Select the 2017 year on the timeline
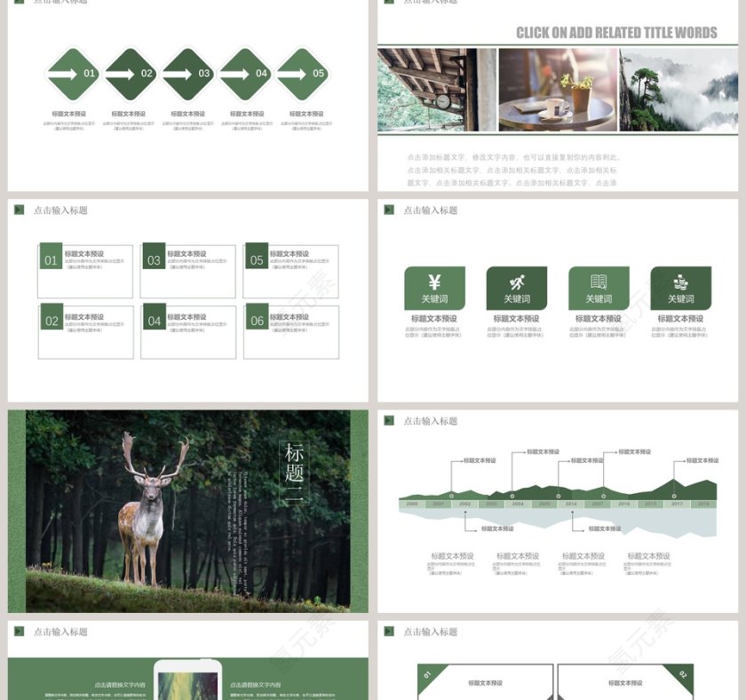The width and height of the screenshot is (746, 700). click(677, 504)
